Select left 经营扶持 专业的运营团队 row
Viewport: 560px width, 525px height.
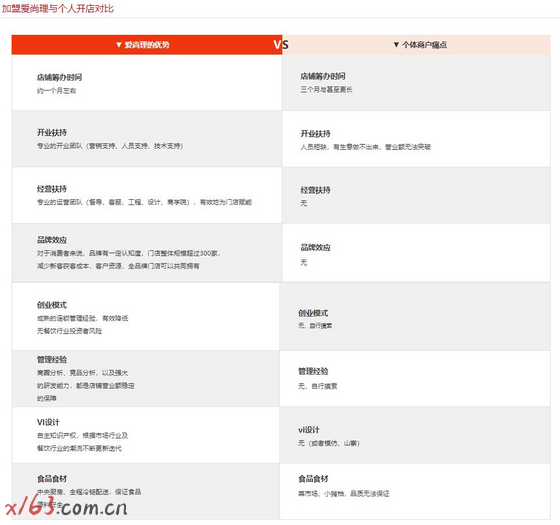pyautogui.click(x=147, y=195)
